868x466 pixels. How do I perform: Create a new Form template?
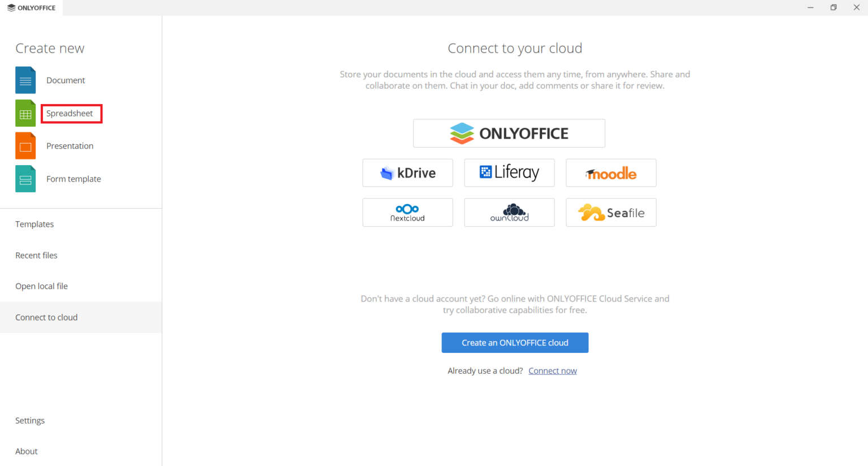73,179
